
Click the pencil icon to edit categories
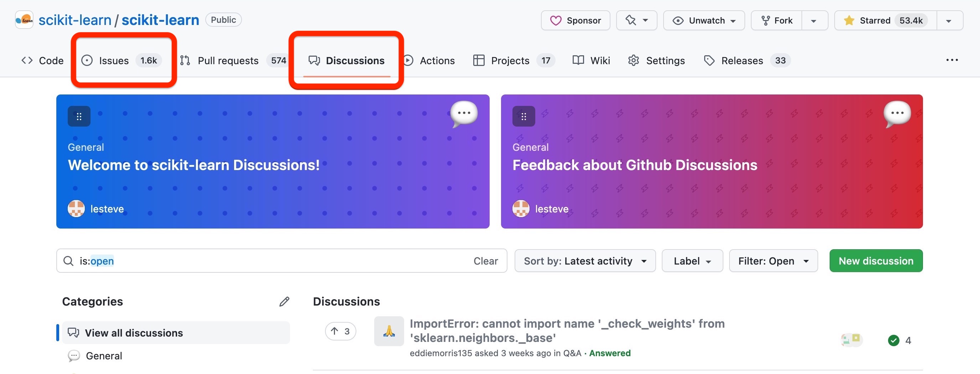pos(284,301)
